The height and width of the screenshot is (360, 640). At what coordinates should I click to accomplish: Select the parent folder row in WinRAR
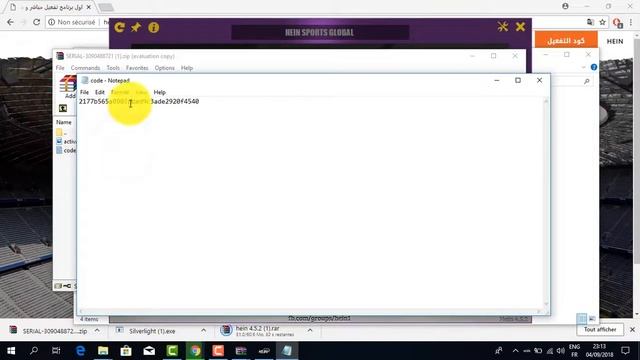[62, 132]
